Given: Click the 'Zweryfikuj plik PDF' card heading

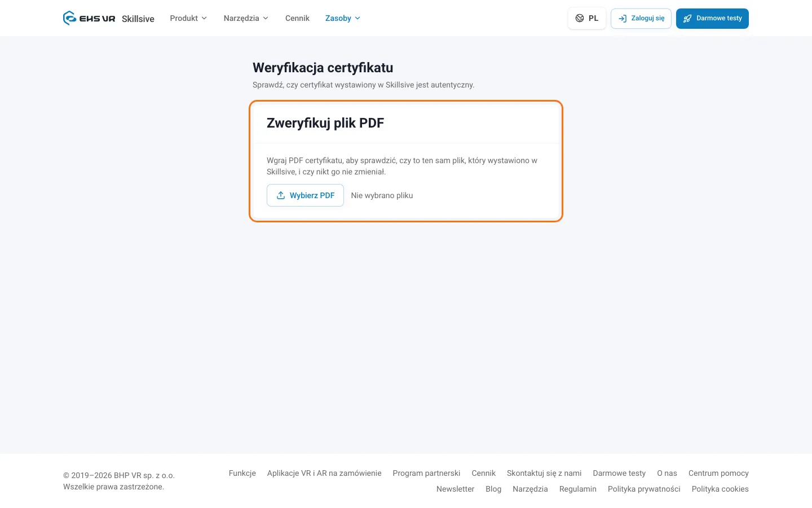Looking at the screenshot, I should (325, 123).
